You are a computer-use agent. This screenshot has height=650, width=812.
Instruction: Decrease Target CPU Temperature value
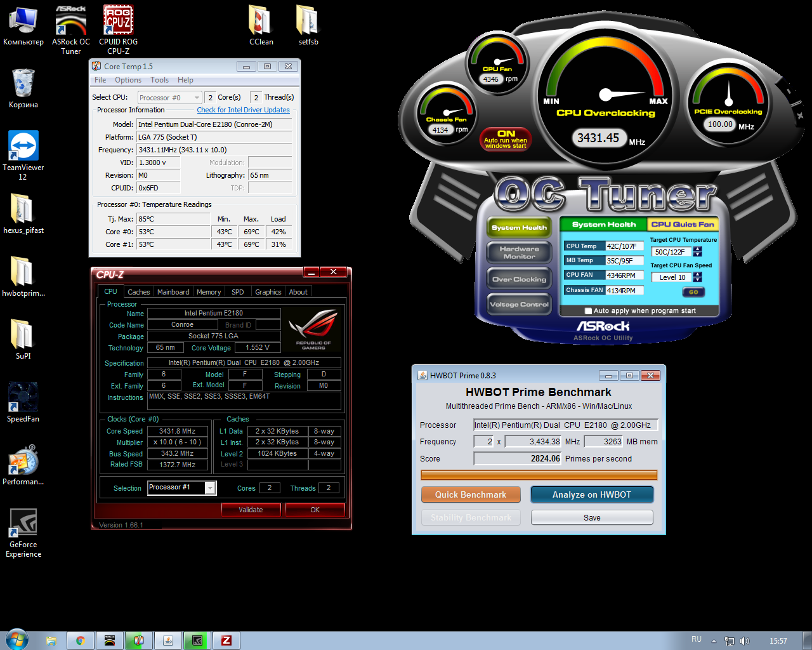(698, 255)
